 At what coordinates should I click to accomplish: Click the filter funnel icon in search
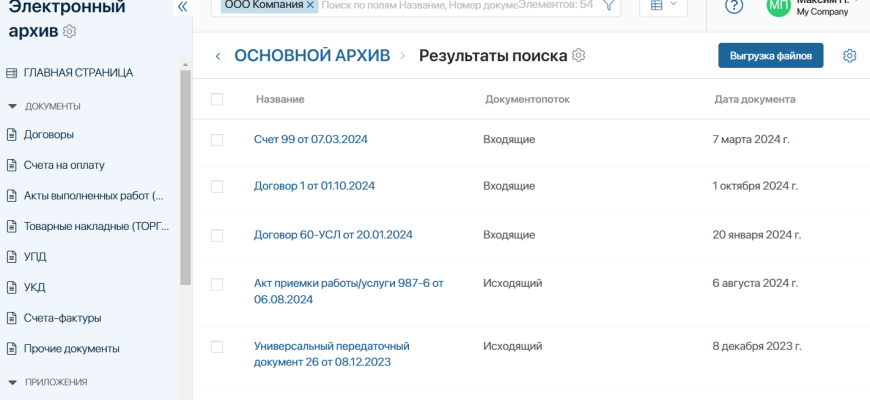(x=608, y=6)
